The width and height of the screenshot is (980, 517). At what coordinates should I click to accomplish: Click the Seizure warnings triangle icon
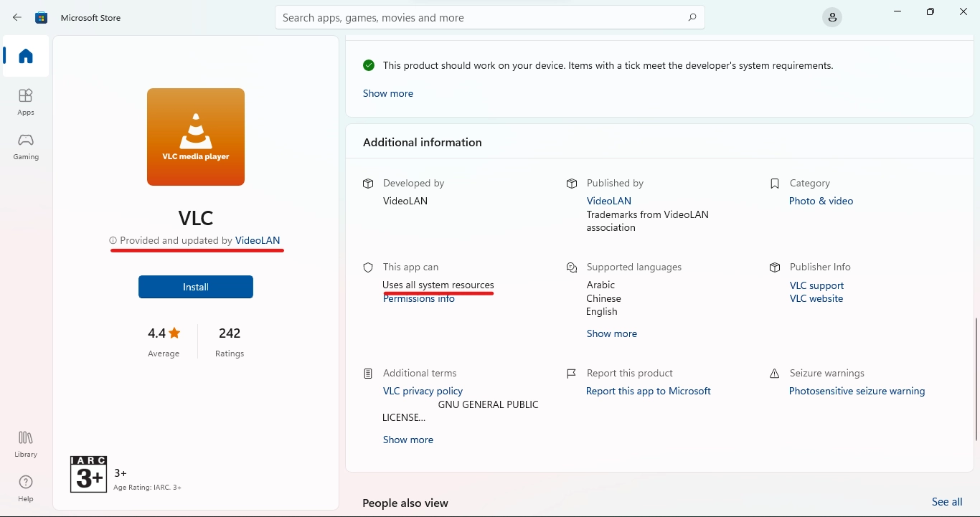point(775,374)
